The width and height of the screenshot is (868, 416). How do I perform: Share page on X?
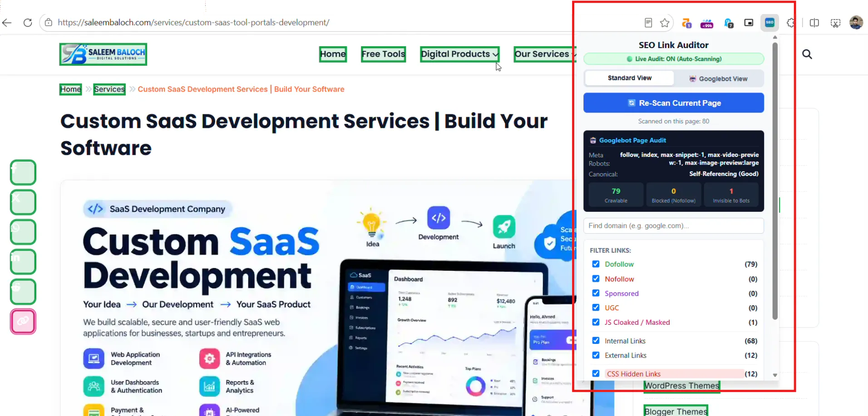23,202
